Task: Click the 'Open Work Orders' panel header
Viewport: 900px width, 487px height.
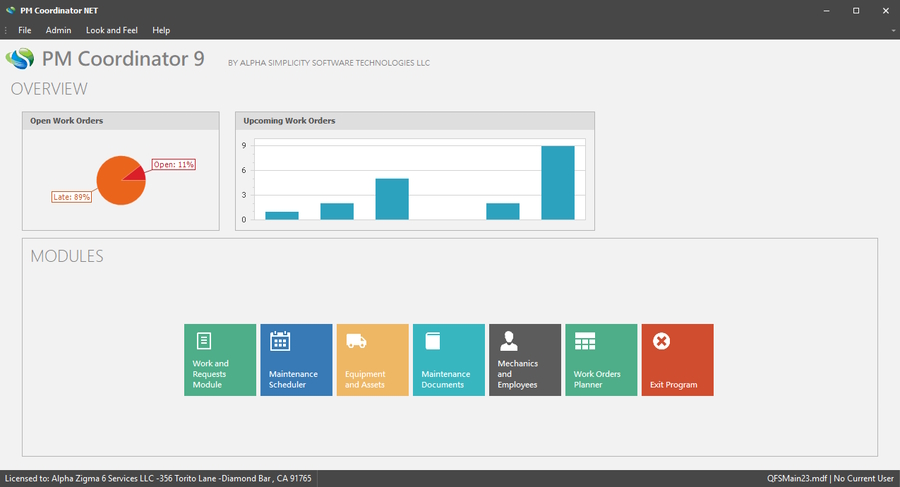Action: click(x=121, y=121)
